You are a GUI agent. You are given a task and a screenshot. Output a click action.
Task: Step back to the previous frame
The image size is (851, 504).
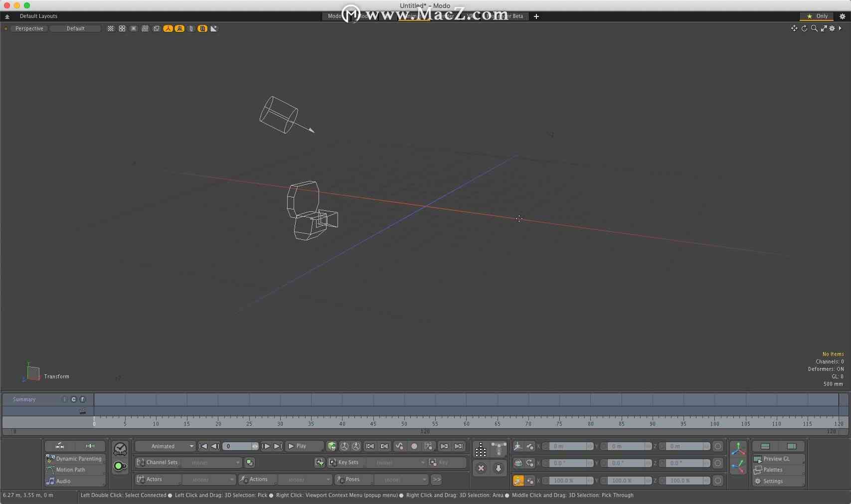215,446
